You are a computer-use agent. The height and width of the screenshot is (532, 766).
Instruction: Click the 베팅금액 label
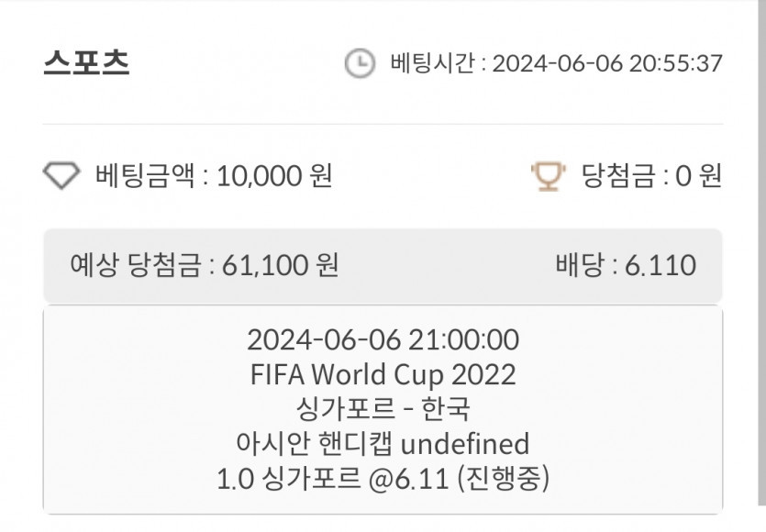point(145,174)
